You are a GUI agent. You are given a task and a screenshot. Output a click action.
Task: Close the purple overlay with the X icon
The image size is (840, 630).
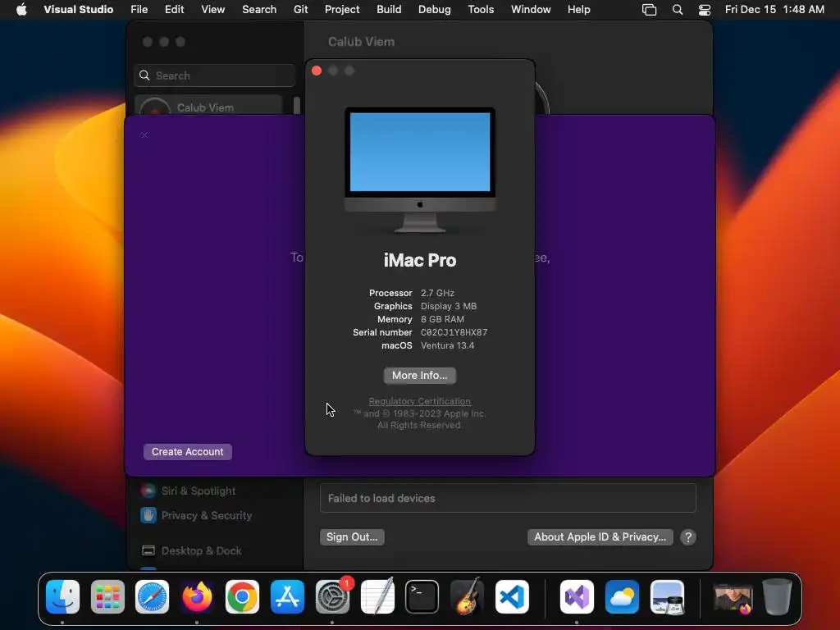(144, 135)
